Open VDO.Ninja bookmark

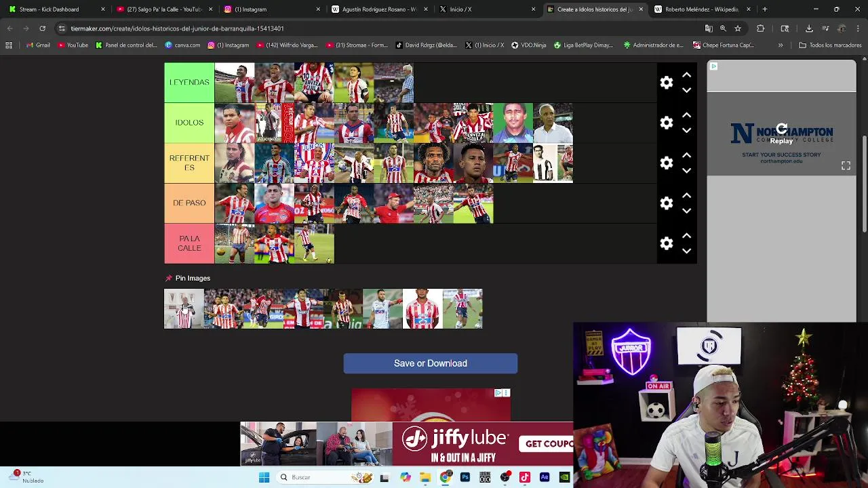528,45
